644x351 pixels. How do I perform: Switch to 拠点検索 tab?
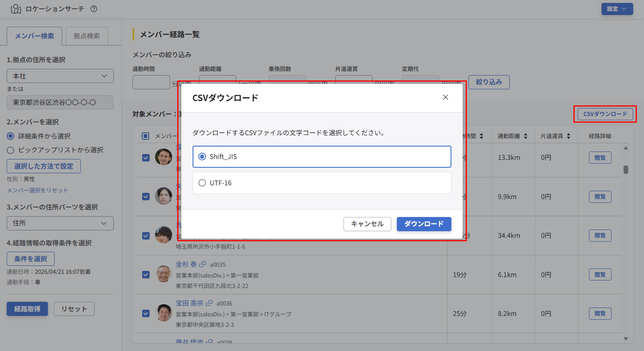tap(87, 36)
